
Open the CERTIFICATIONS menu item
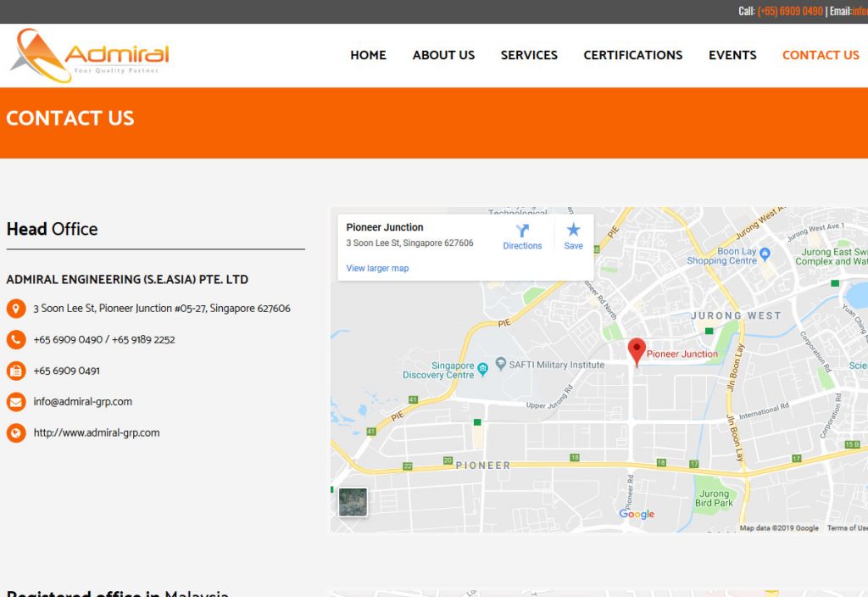[632, 55]
